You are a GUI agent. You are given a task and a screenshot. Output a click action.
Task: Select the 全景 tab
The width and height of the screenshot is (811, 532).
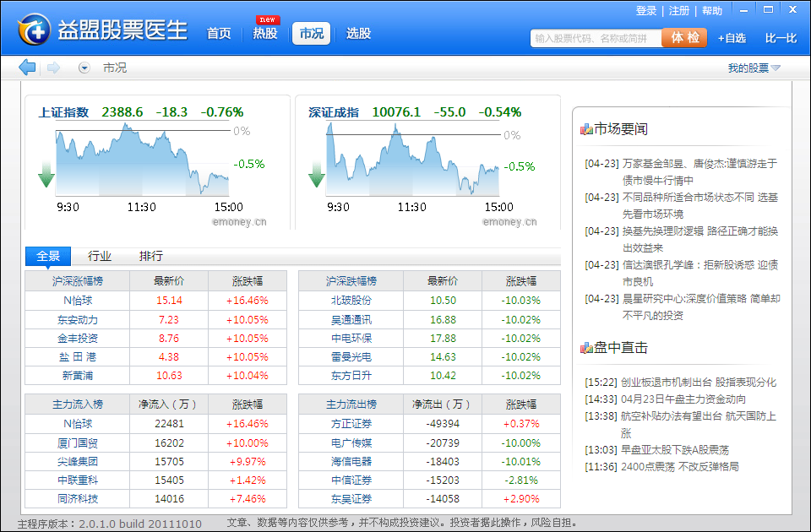(x=48, y=256)
